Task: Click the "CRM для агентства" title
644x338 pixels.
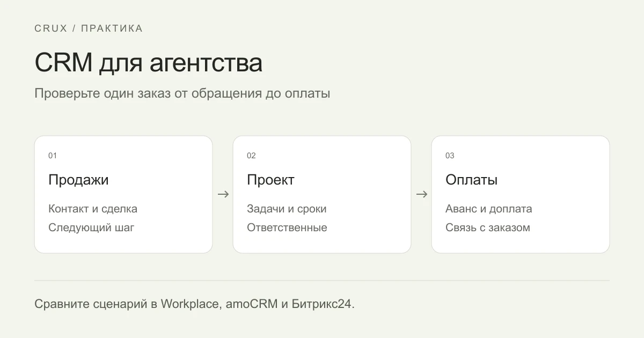Action: 149,63
